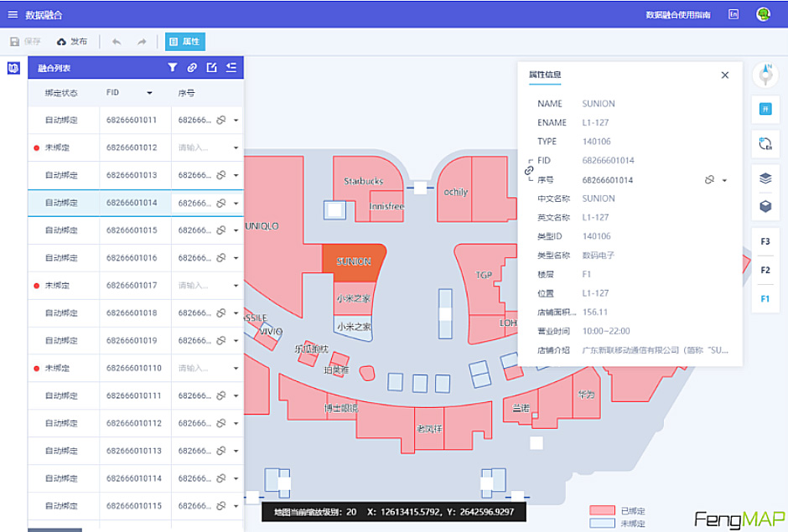This screenshot has width=788, height=532.
Task: Open the filter icon in 融合列表 panel
Action: (173, 67)
